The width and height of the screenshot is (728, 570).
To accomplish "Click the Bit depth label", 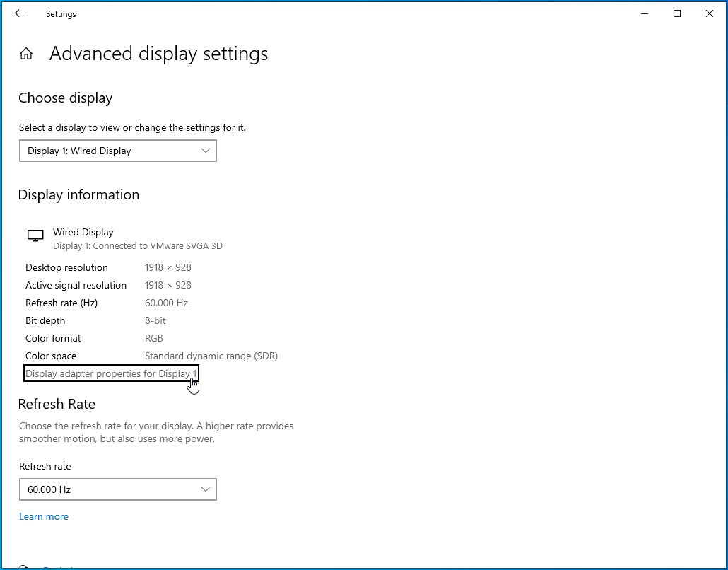I will point(45,320).
